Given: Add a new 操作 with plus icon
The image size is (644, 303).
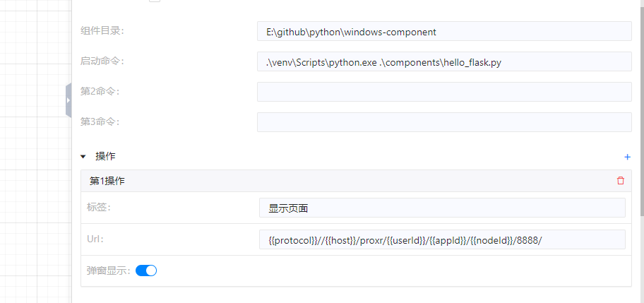Looking at the screenshot, I should click(x=627, y=156).
